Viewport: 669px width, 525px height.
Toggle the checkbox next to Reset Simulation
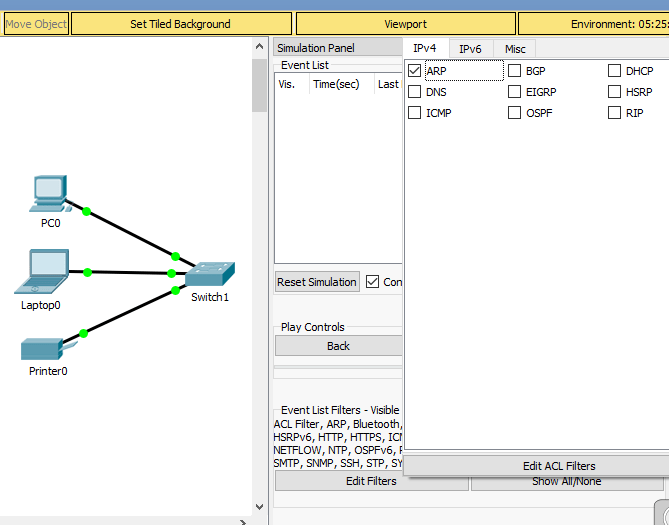(372, 282)
